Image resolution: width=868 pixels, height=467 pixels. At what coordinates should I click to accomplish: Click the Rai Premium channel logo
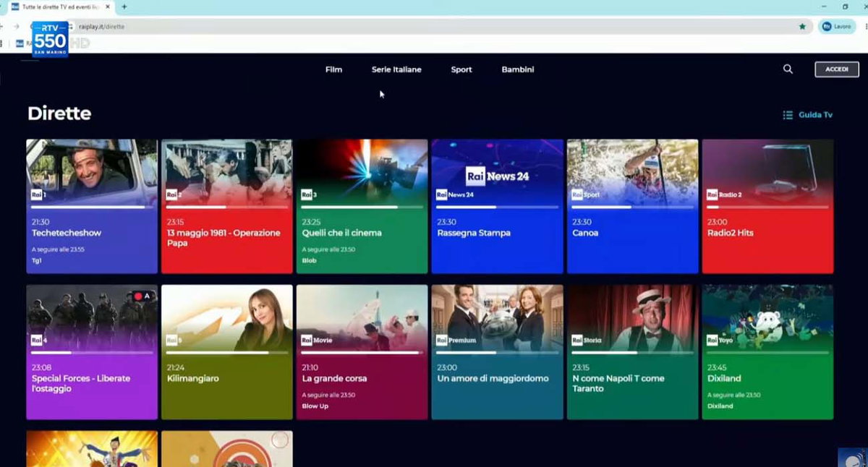456,340
